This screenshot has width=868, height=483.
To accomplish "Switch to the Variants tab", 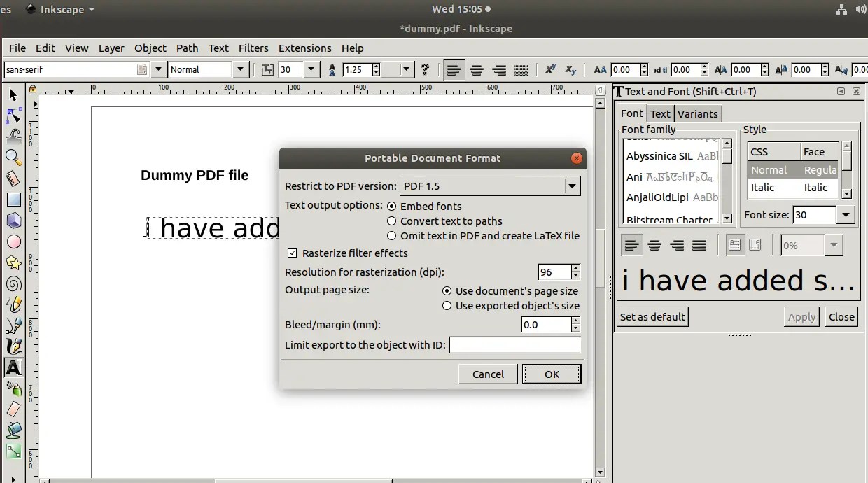I will click(x=697, y=113).
